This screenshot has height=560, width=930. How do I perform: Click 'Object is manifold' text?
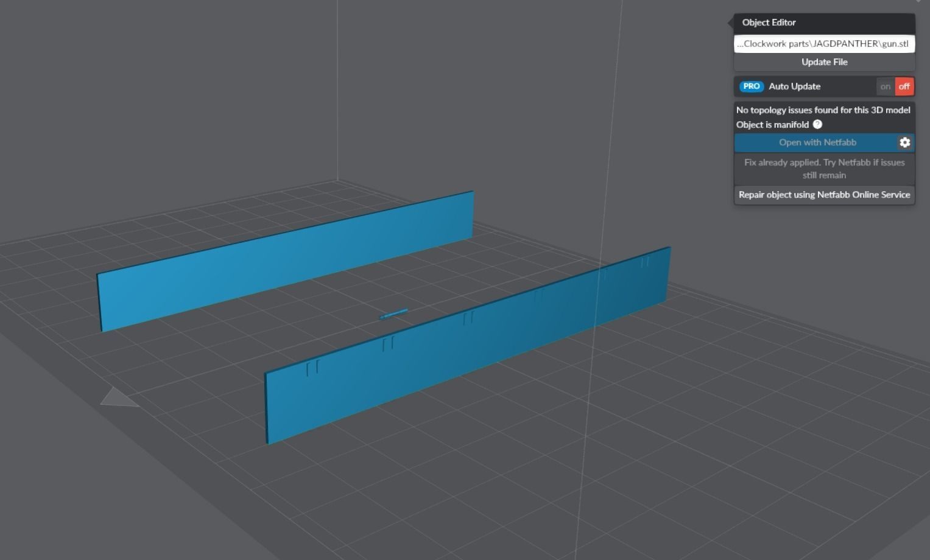(x=772, y=125)
